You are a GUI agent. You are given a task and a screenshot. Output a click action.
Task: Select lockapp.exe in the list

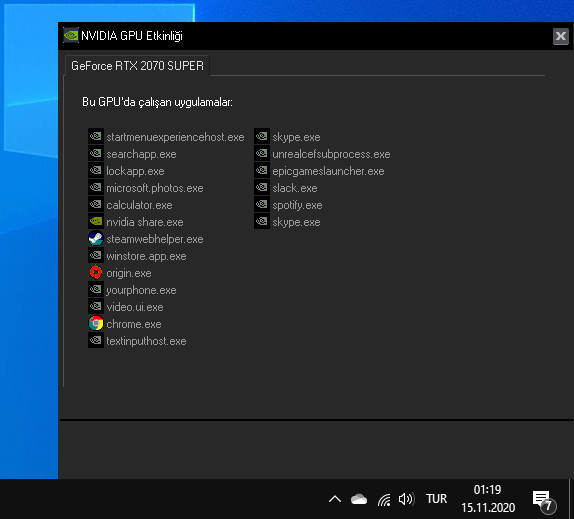tap(135, 171)
